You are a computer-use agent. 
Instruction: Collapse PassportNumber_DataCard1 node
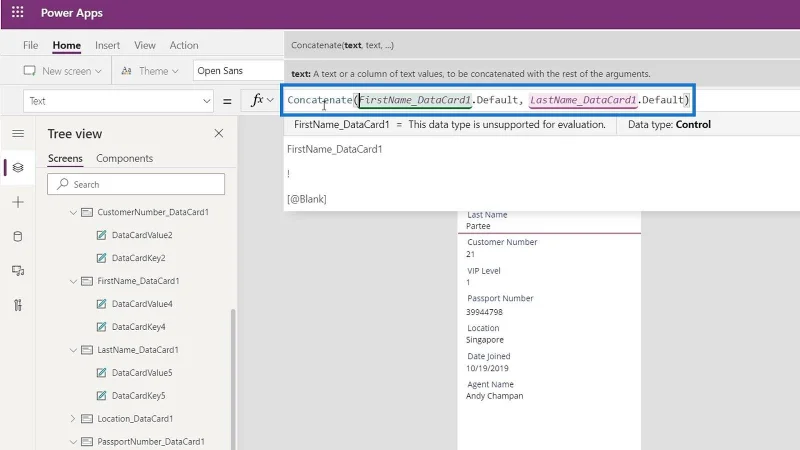coord(73,442)
